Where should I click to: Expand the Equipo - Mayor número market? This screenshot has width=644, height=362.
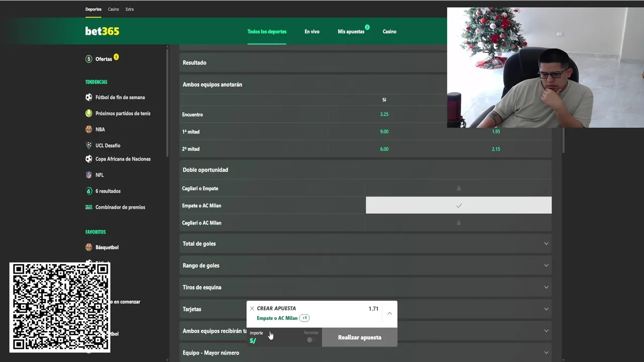click(x=546, y=352)
